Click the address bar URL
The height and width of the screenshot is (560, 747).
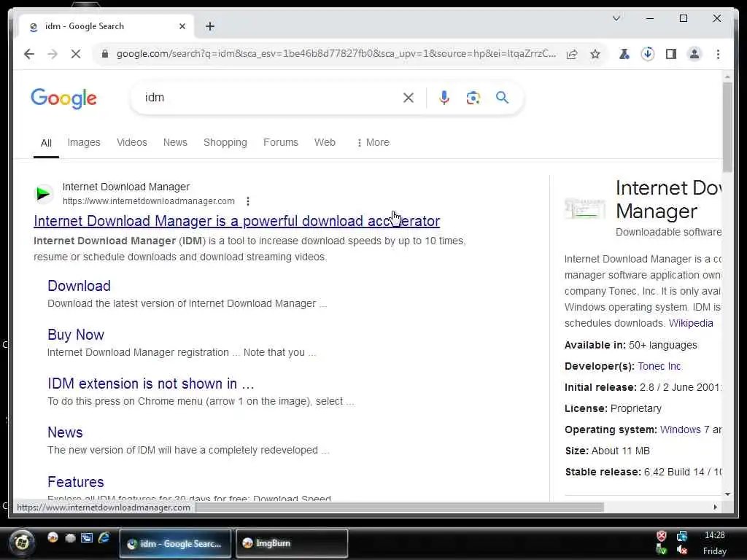coord(336,54)
